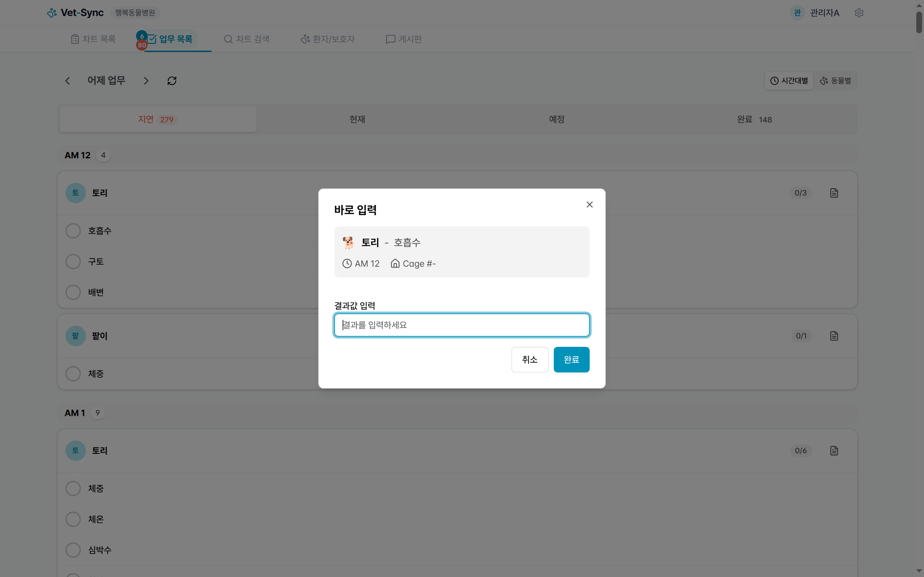Click the Vet-Sync logo icon
Viewport: 924px width, 577px height.
tap(52, 13)
